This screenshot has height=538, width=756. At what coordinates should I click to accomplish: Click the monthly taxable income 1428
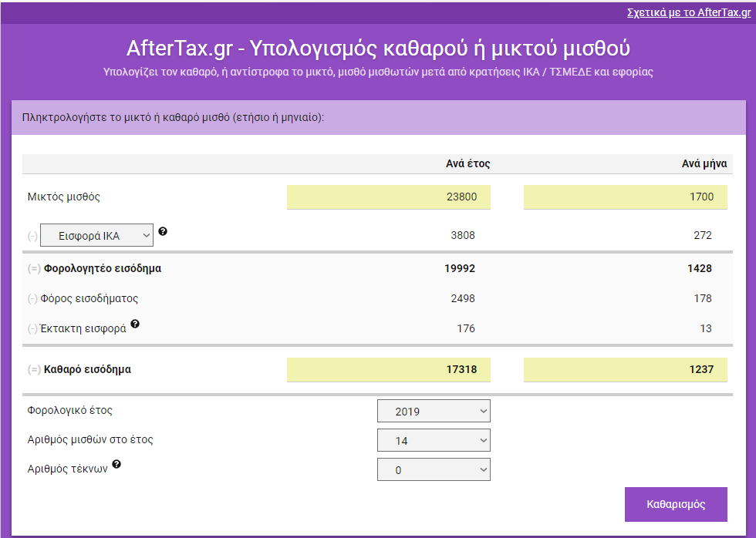click(x=700, y=268)
